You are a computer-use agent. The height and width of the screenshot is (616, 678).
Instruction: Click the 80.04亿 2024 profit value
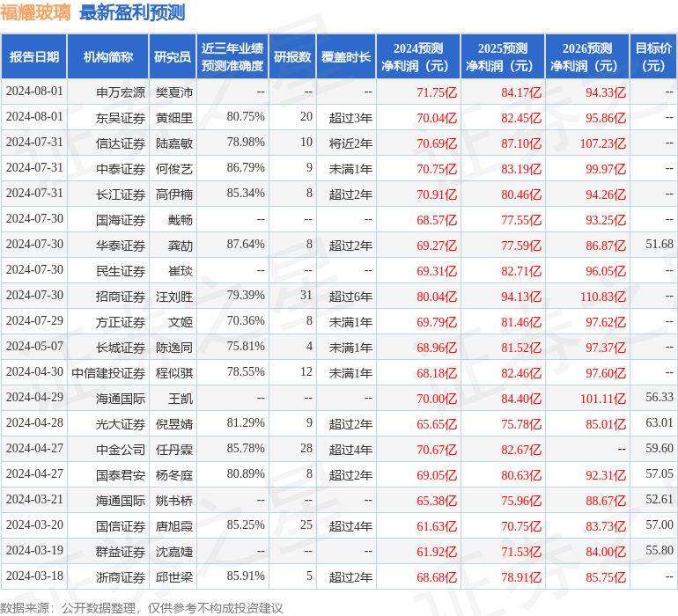[x=437, y=297]
